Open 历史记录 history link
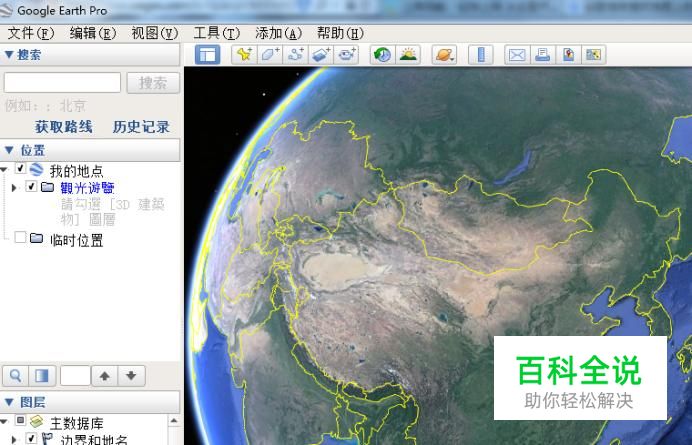 pos(141,127)
